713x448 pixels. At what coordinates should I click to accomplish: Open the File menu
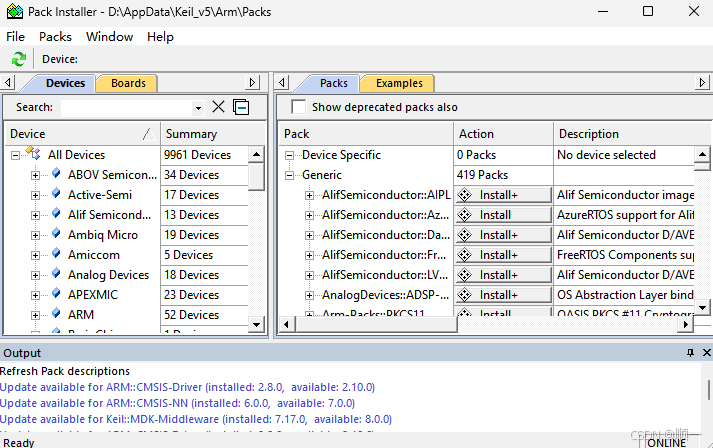click(x=15, y=36)
